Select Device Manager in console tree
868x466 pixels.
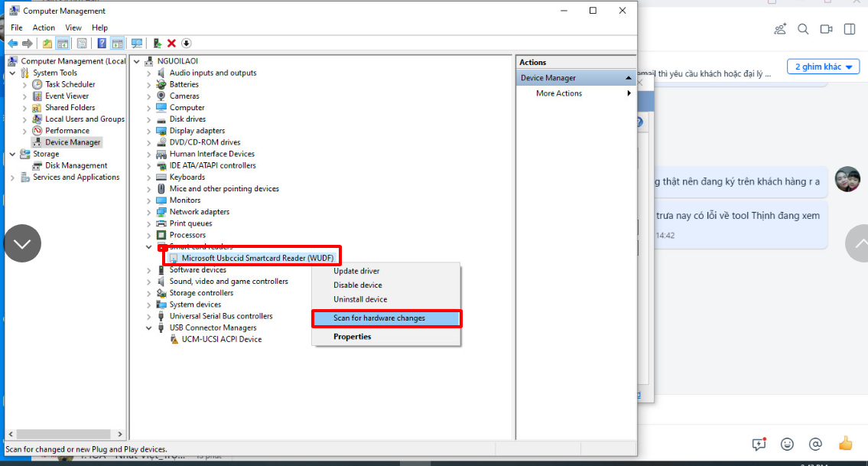[73, 142]
